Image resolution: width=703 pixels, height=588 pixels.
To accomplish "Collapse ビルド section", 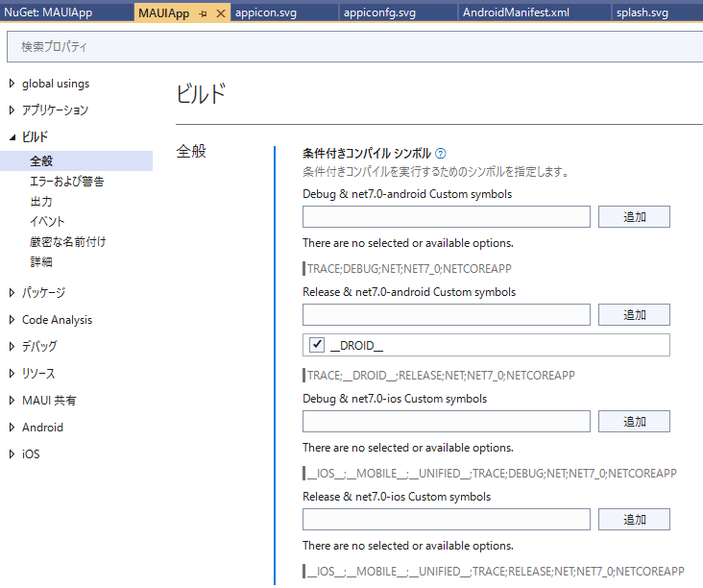I will pyautogui.click(x=12, y=137).
